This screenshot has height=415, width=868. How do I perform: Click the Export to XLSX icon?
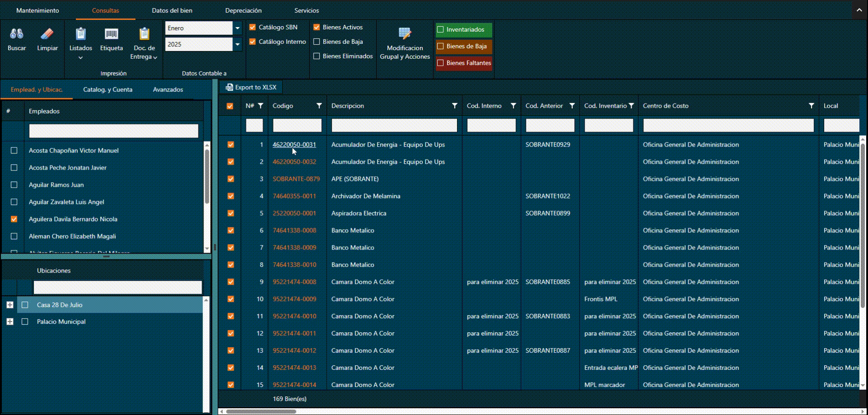[230, 87]
